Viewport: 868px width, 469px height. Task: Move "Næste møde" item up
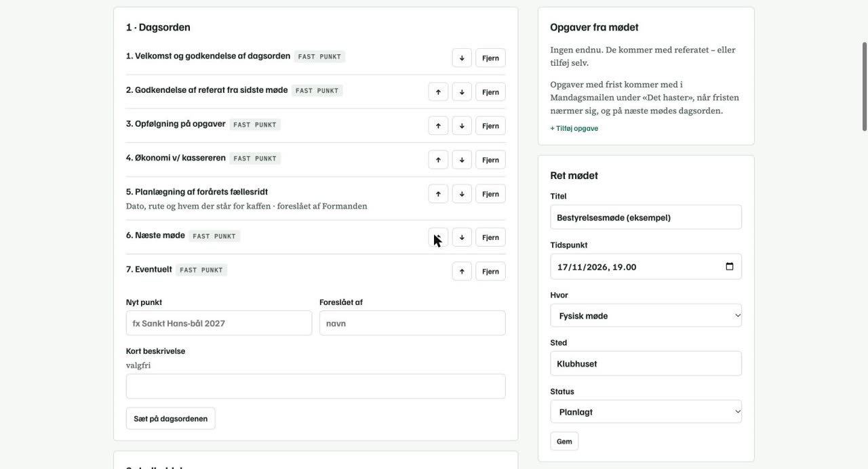click(438, 237)
